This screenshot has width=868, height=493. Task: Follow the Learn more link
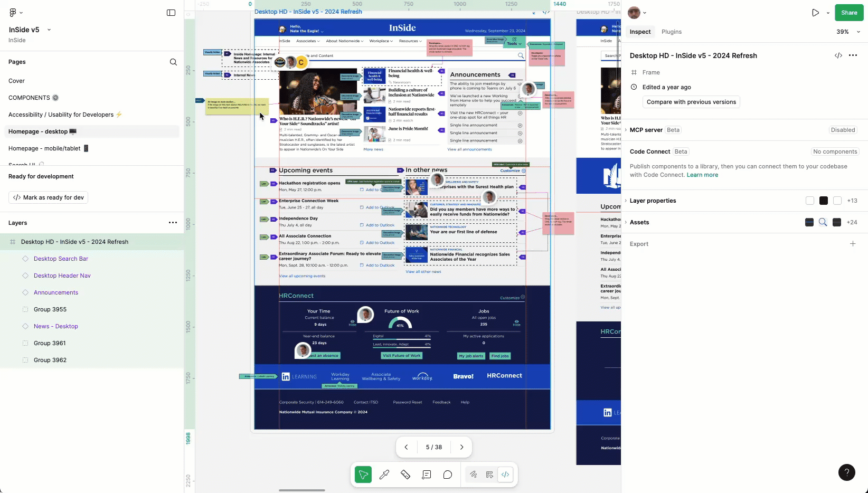click(702, 175)
